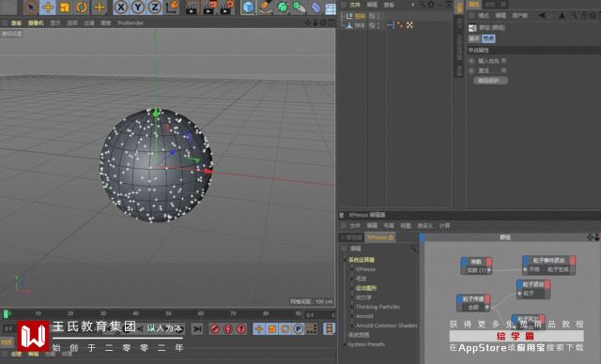The image size is (601, 364).
Task: Activate the Rotate tool
Action: coord(82,7)
